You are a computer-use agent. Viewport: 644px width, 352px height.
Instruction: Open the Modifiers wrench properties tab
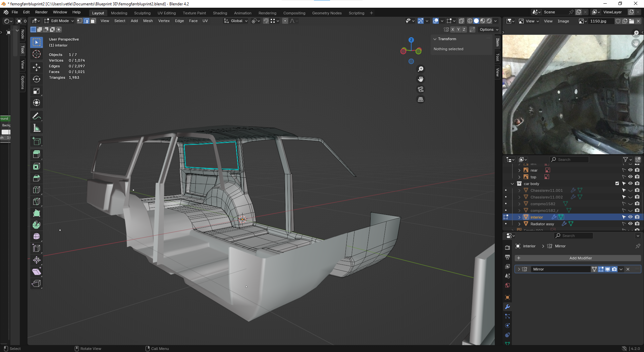pos(507,307)
